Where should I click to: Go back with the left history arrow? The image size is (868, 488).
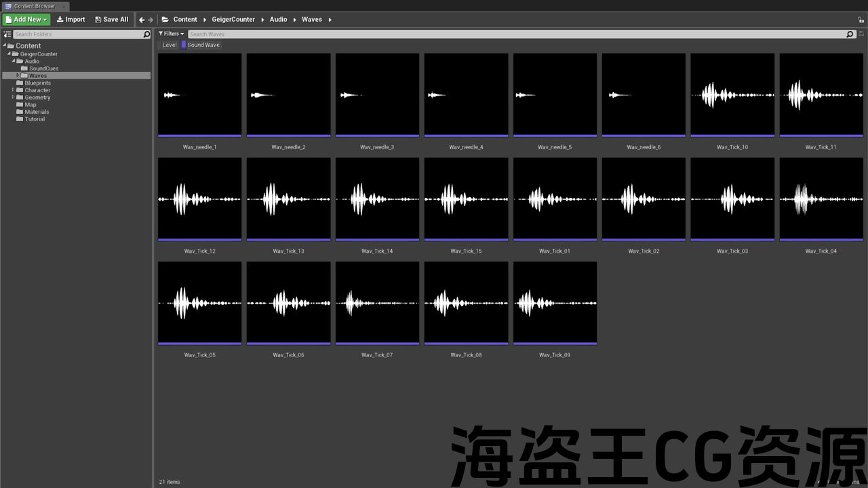(142, 20)
